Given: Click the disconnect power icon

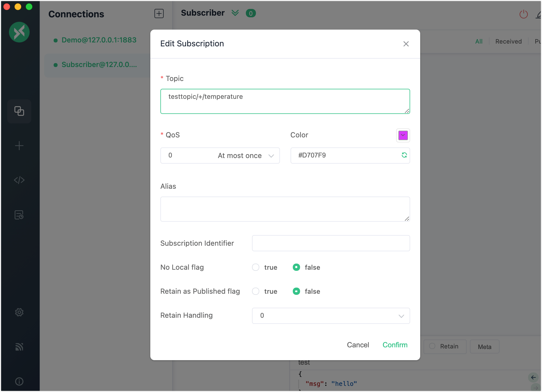Looking at the screenshot, I should tap(523, 14).
